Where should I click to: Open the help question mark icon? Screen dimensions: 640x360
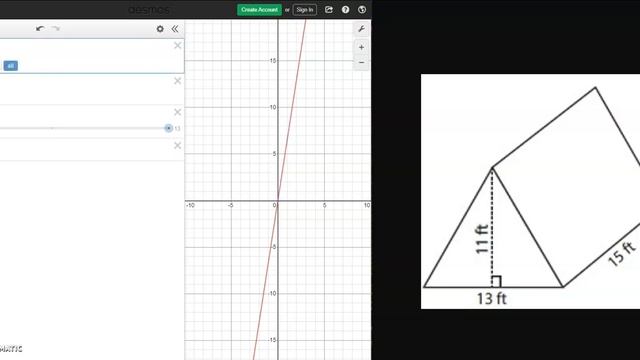pyautogui.click(x=345, y=10)
